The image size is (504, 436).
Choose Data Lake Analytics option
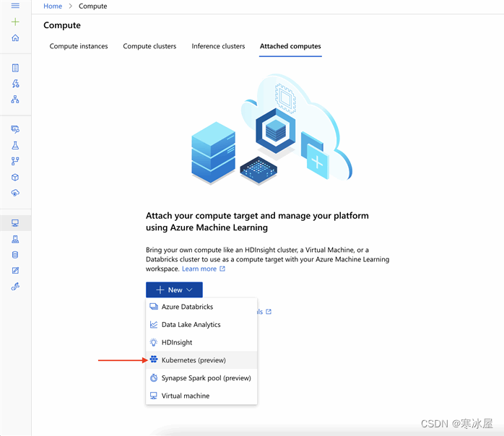201,325
